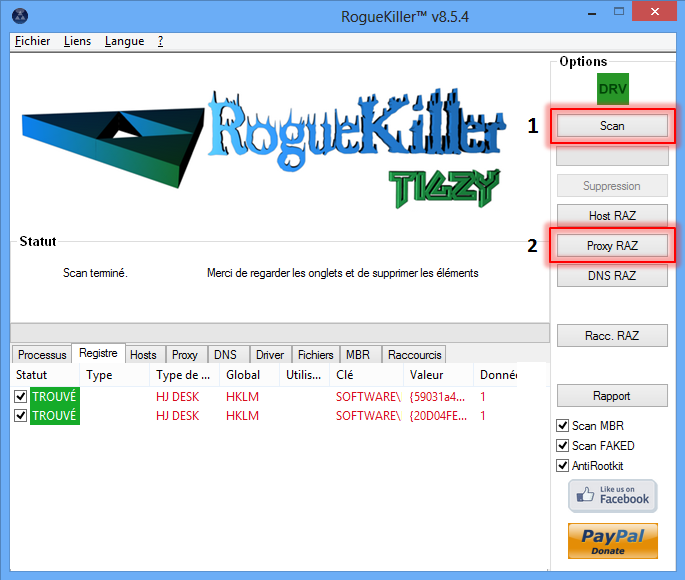Image resolution: width=685 pixels, height=580 pixels.
Task: Switch to the Hosts tab
Action: coord(143,355)
